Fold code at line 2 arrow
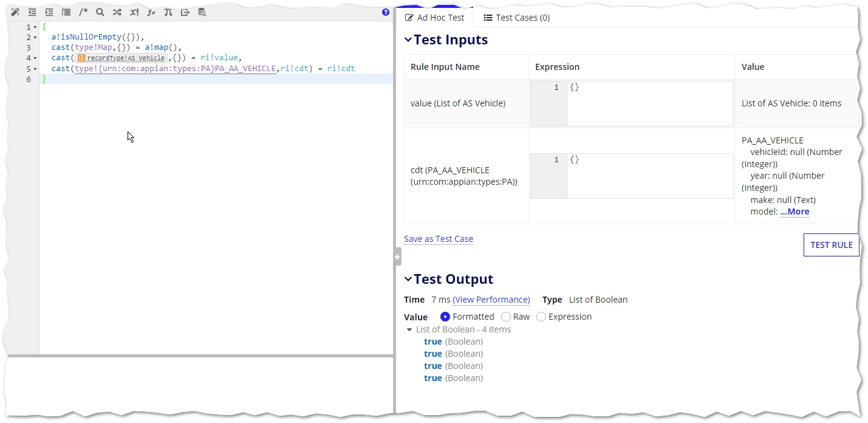 coord(35,38)
